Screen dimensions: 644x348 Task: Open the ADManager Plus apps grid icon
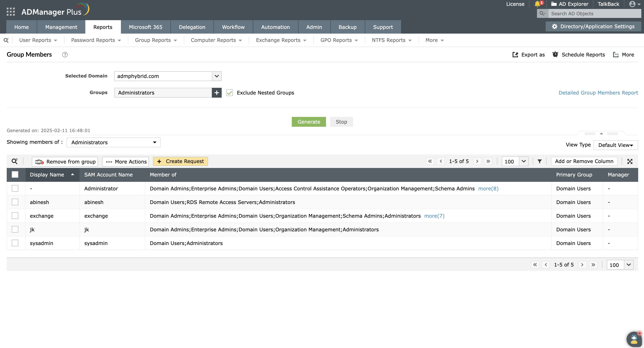pos(11,11)
